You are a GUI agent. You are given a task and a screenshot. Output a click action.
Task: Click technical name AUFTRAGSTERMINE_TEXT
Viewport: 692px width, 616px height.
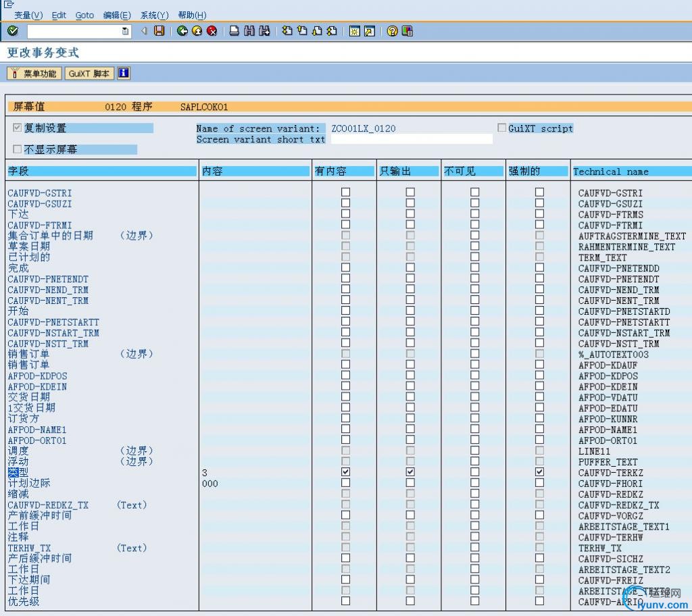(632, 236)
